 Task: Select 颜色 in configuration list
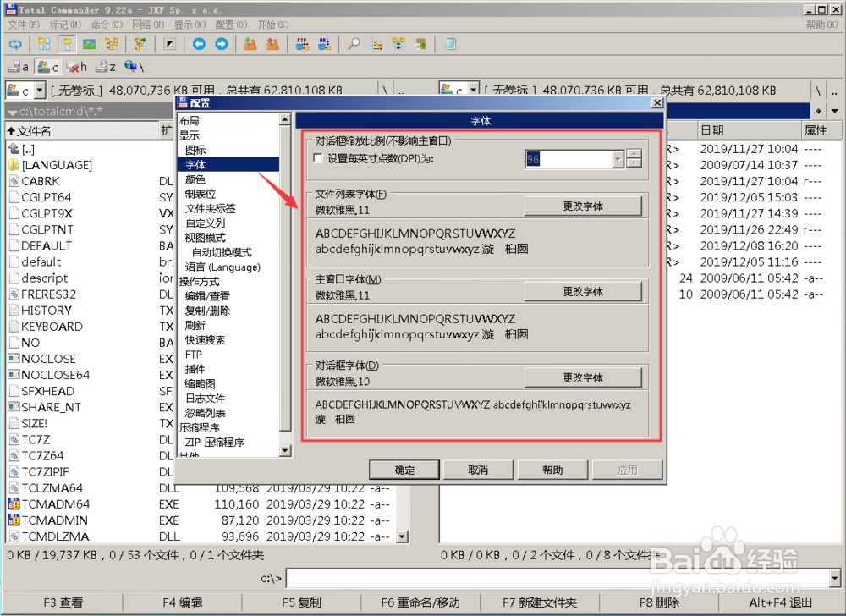coord(195,179)
